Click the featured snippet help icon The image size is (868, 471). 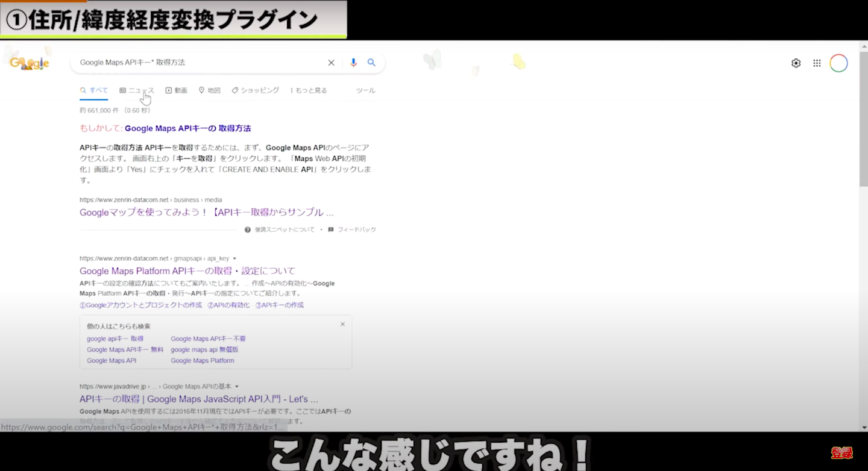coord(248,230)
